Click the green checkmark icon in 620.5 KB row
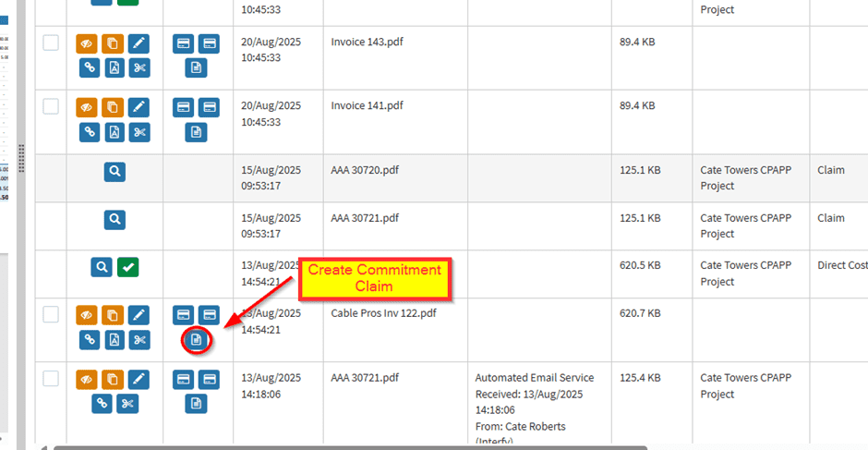The width and height of the screenshot is (868, 450). coord(127,268)
